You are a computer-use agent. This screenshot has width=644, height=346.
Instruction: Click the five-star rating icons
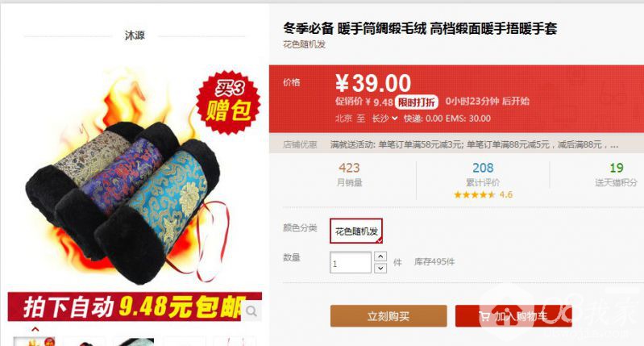coord(475,195)
